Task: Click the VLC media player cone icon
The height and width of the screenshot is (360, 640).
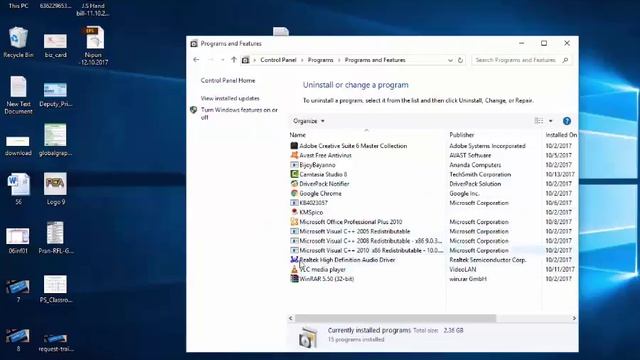Action: click(x=294, y=269)
